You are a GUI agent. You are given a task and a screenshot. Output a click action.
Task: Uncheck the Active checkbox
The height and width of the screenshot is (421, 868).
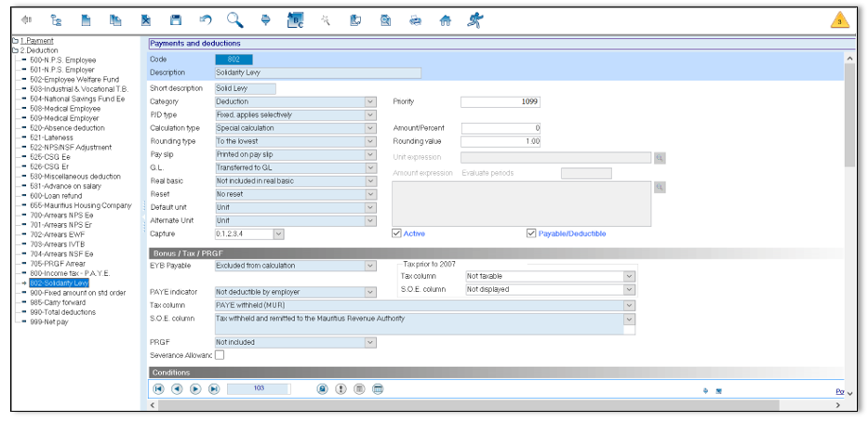point(397,233)
